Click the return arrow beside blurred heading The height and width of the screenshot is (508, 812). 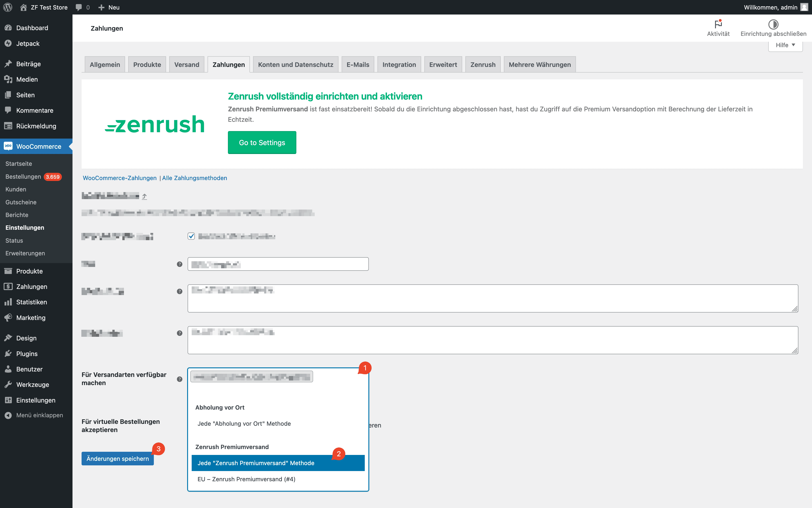[x=144, y=196]
